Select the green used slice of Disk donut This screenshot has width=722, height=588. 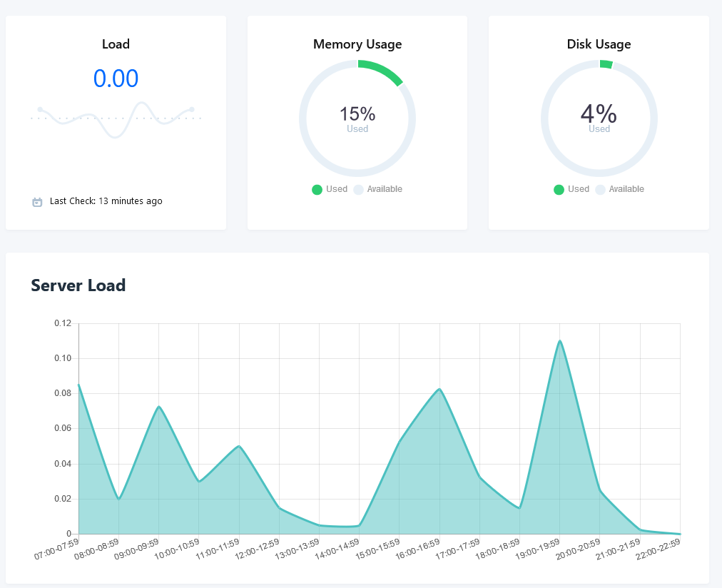click(606, 64)
